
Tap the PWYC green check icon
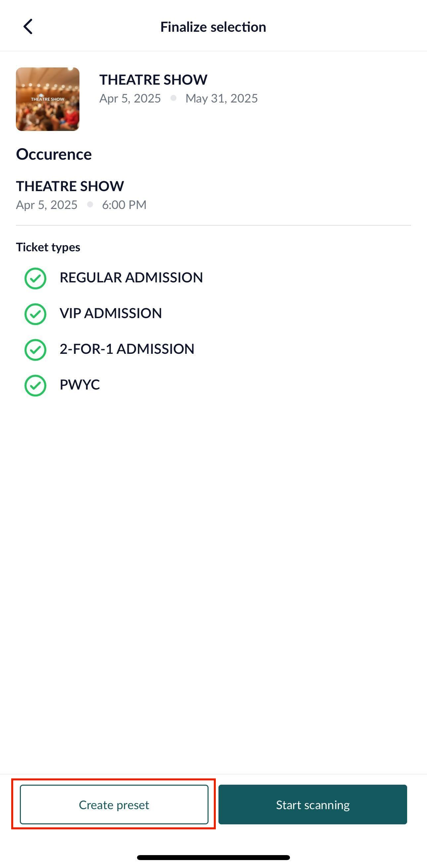(x=35, y=386)
